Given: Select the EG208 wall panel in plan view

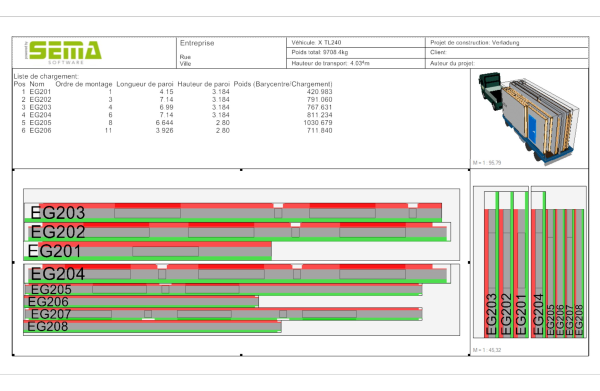Looking at the screenshot, I should point(153,327).
